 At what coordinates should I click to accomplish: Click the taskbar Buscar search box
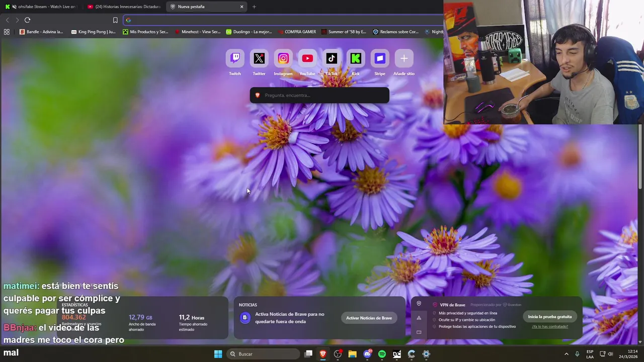point(263,354)
